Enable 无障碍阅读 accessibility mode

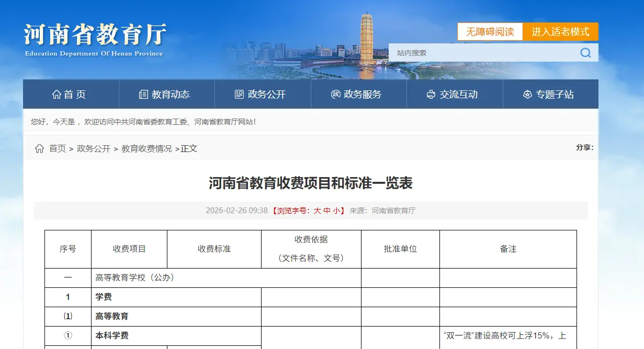tap(490, 32)
